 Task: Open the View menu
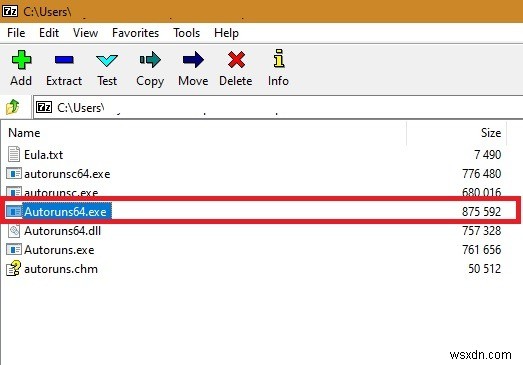[x=85, y=33]
